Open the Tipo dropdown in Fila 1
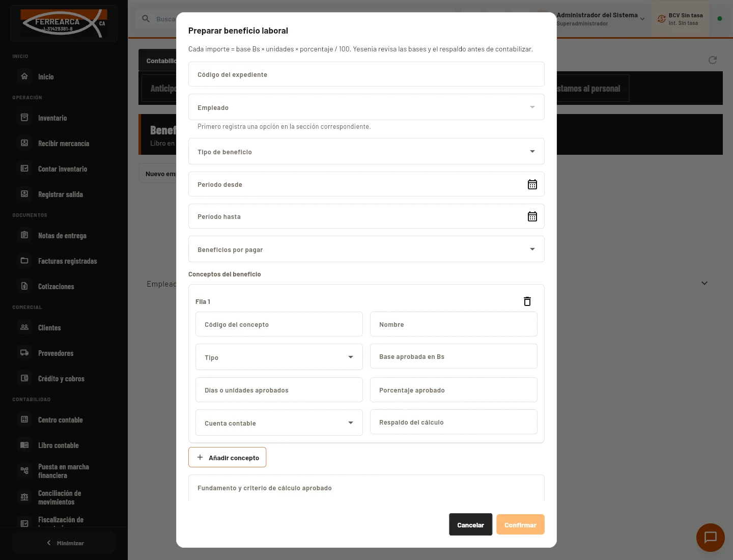 279,357
